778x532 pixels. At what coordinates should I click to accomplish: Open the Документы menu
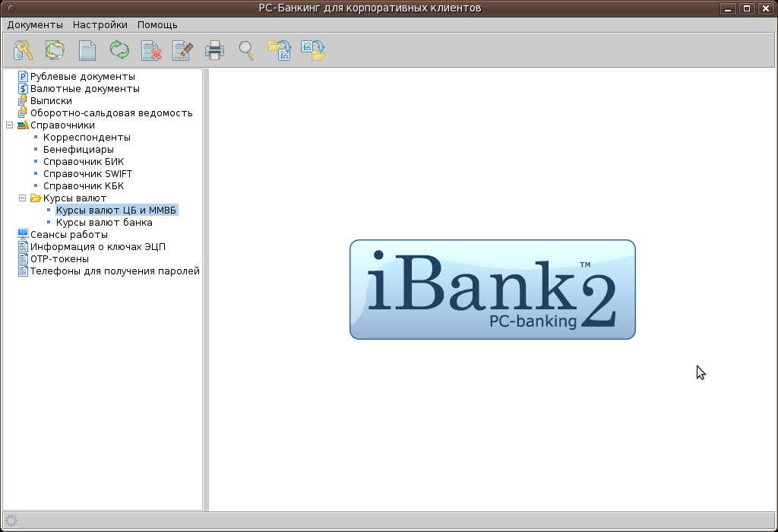(x=35, y=24)
